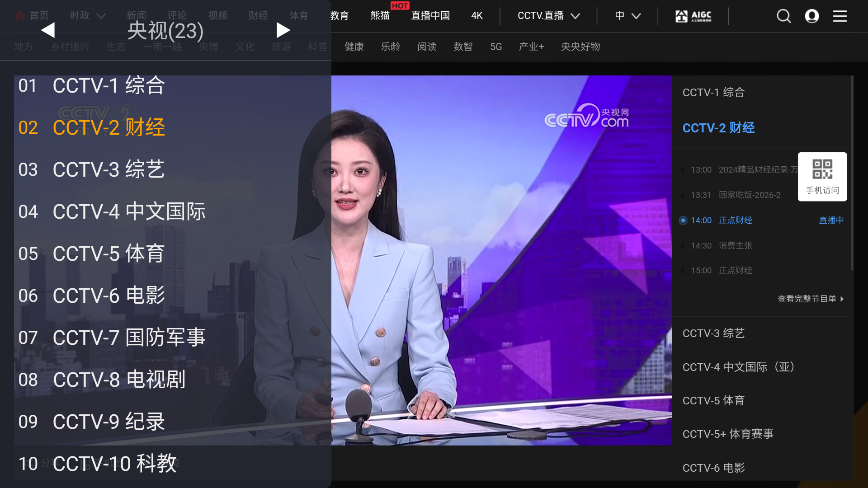Open the 新闻 menu item
Viewport: 868px width, 488px height.
[136, 15]
